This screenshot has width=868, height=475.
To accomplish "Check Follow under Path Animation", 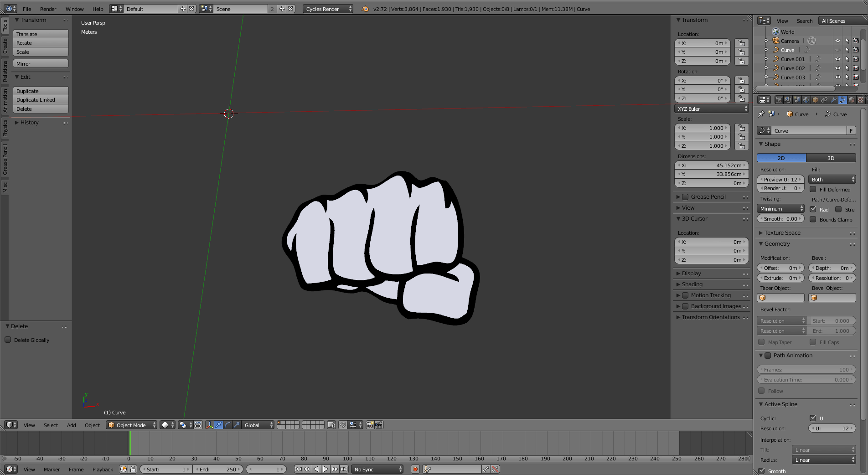I will coord(761,391).
